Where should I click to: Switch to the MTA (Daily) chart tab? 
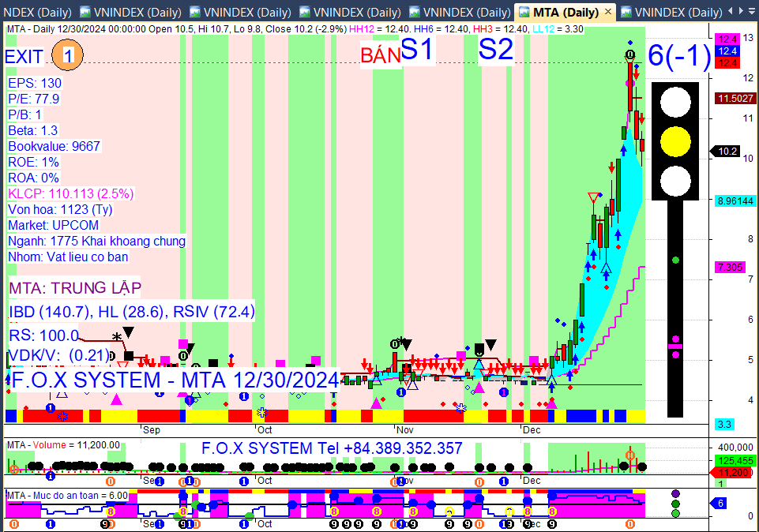(x=565, y=12)
